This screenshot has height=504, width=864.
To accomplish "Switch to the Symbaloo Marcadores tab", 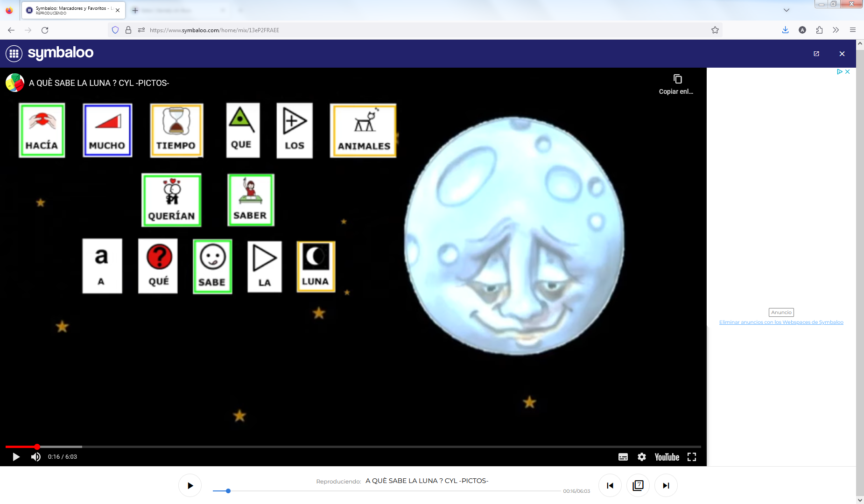I will [x=70, y=10].
